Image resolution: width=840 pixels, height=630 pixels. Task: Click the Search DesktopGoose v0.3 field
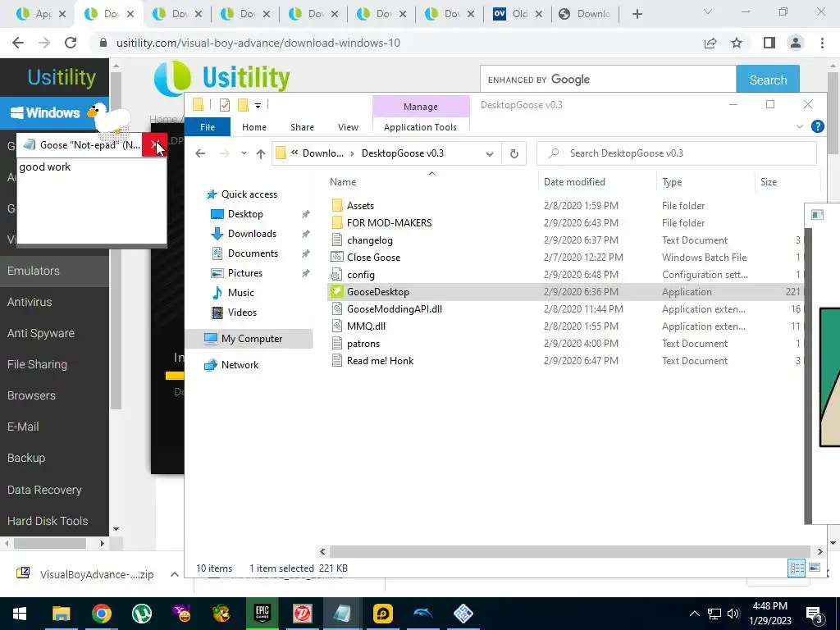point(677,153)
